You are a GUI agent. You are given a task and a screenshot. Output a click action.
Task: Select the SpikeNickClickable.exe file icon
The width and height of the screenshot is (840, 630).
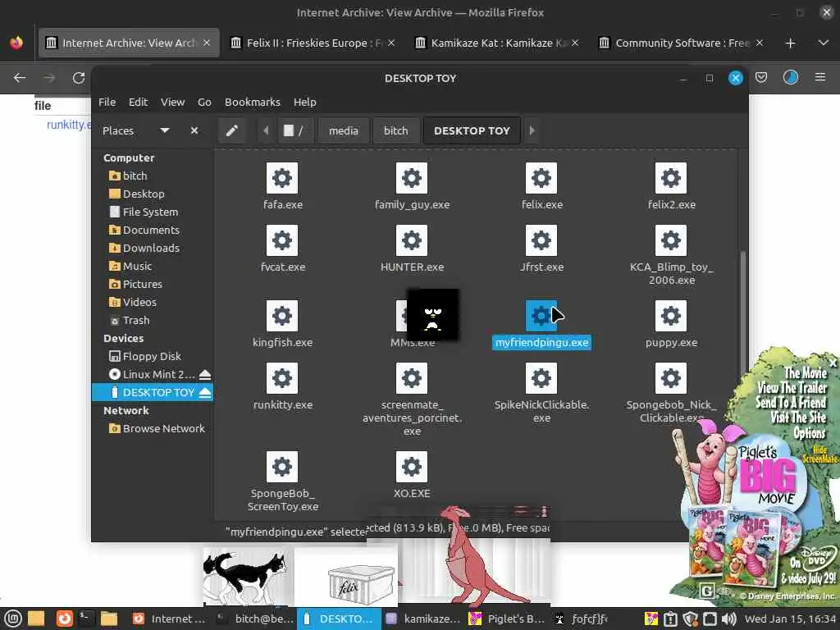click(x=541, y=378)
